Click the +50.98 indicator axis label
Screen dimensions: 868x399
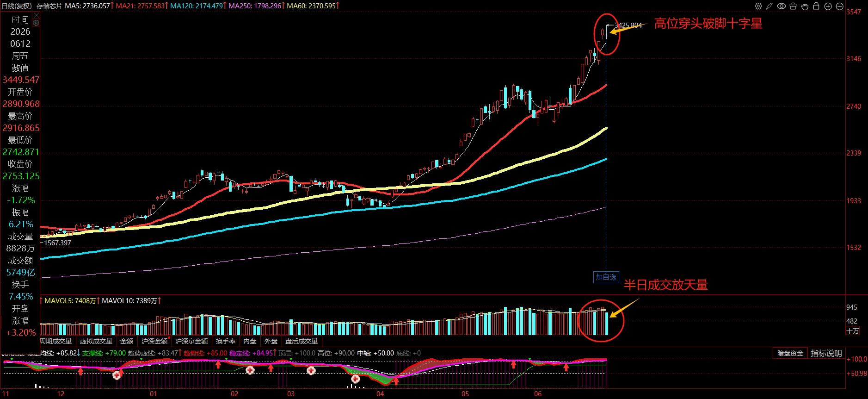click(x=857, y=374)
